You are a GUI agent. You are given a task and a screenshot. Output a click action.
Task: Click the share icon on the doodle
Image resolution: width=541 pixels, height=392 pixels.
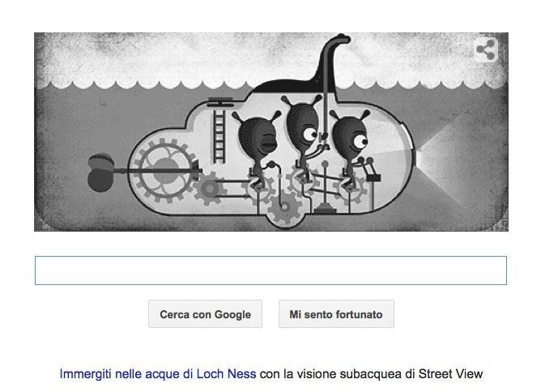click(x=486, y=50)
